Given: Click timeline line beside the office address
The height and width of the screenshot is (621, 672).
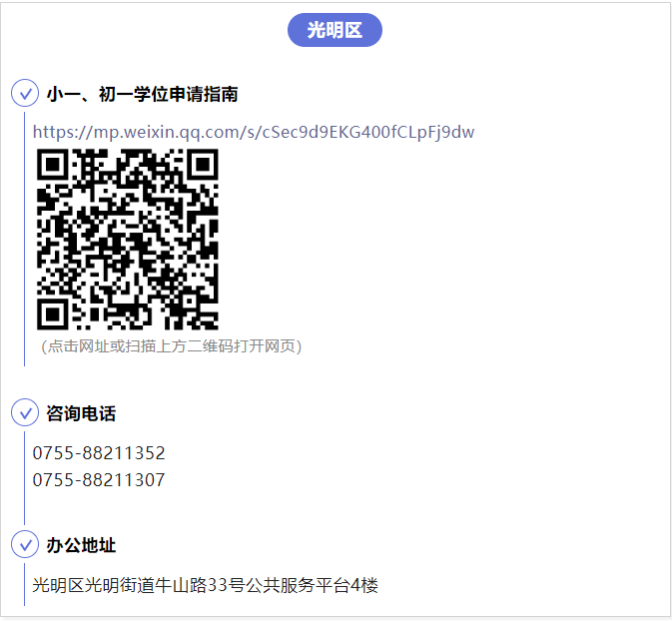Looking at the screenshot, I should 24,585.
